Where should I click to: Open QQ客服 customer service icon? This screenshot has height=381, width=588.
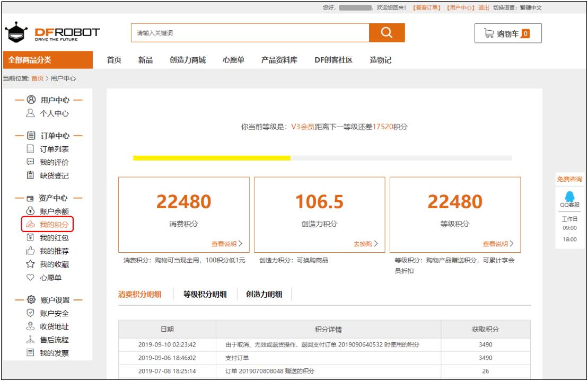click(570, 199)
